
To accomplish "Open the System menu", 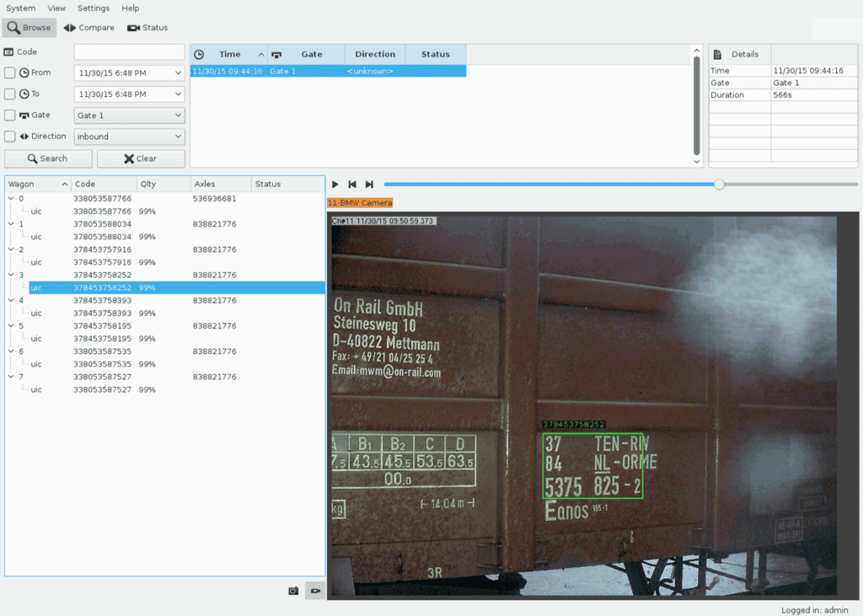I will 21,8.
